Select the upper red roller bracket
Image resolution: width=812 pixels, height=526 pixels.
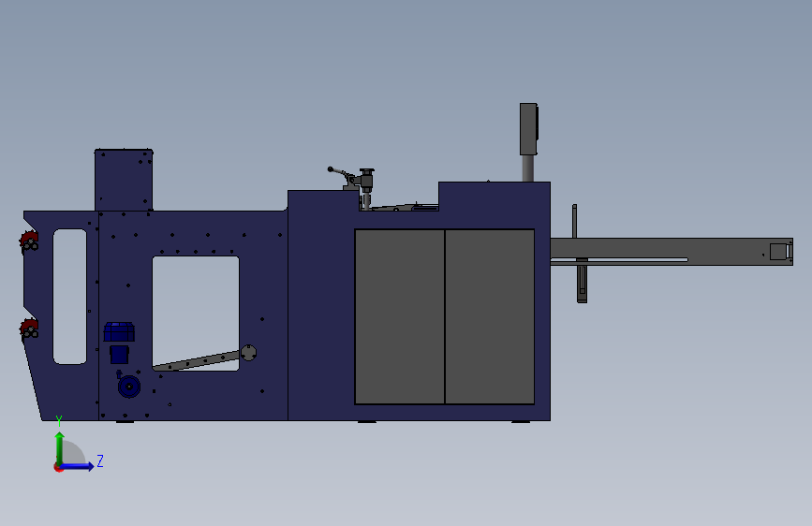pos(30,241)
